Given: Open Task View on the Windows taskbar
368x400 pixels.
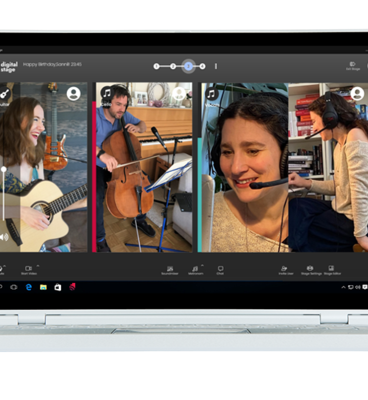Looking at the screenshot, I should point(14,287).
